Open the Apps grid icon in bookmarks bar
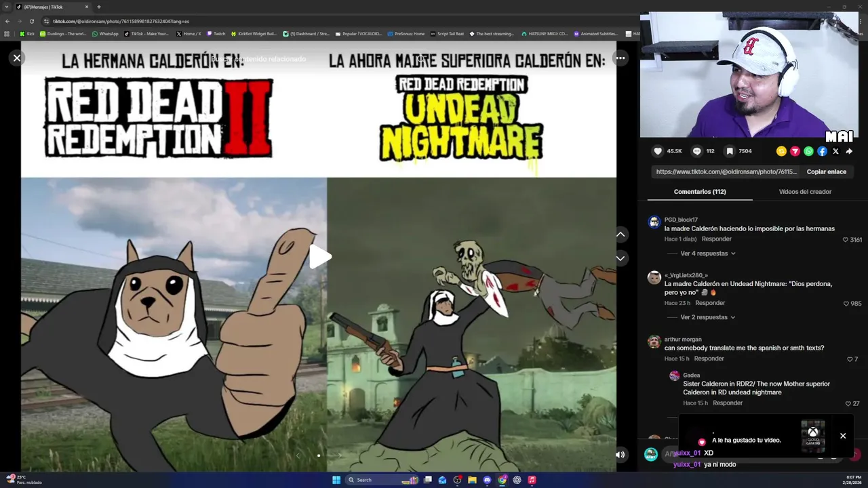The image size is (868, 488). [x=7, y=33]
